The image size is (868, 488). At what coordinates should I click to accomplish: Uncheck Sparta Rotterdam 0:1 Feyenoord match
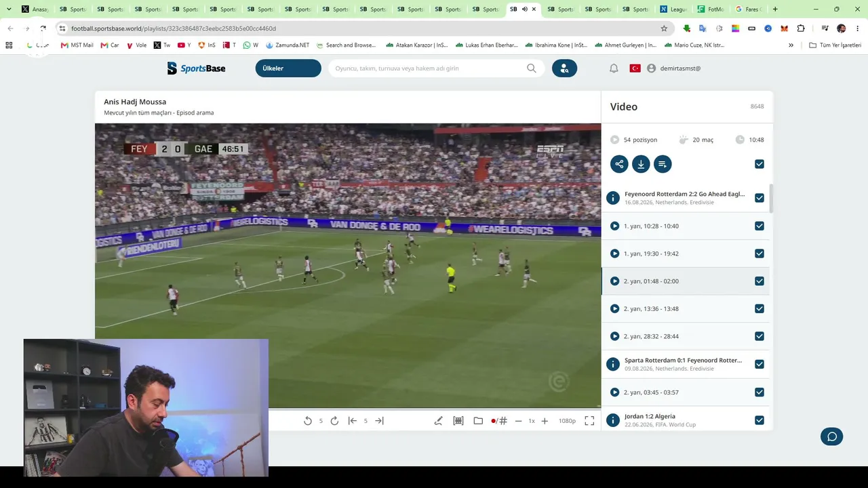(x=759, y=364)
